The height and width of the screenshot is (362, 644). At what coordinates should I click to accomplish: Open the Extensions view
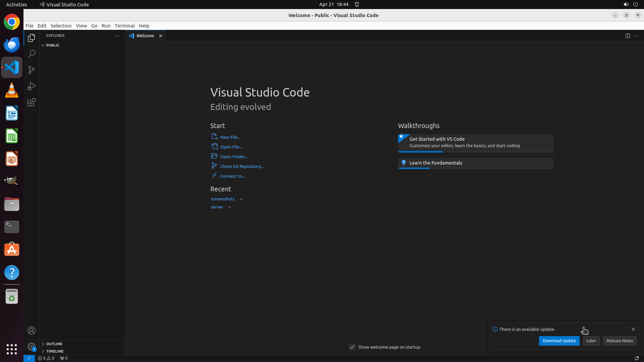coord(32,102)
